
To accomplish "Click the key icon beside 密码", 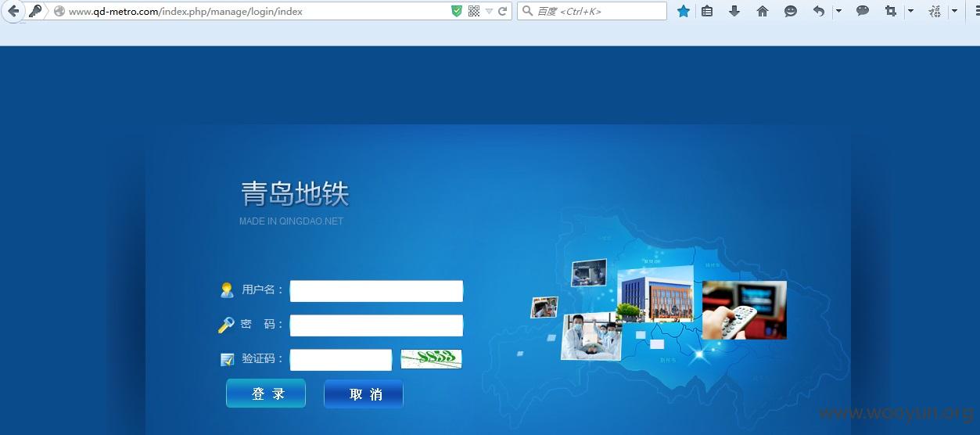I will point(226,325).
